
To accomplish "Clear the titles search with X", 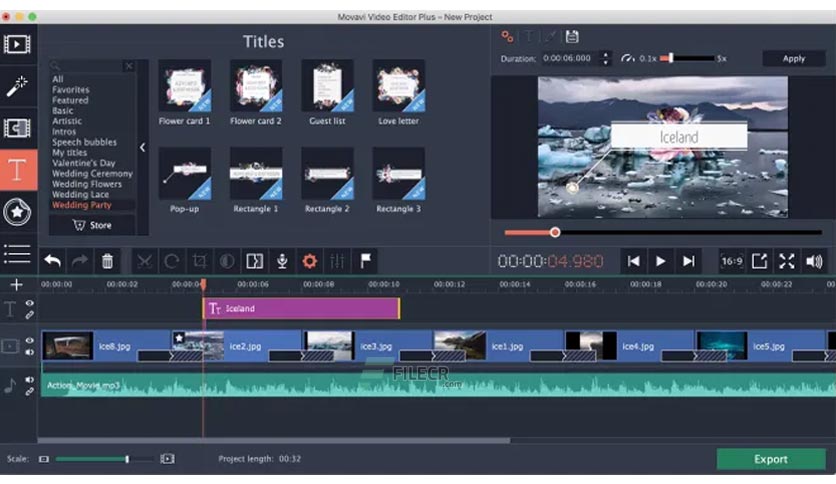I will point(129,66).
